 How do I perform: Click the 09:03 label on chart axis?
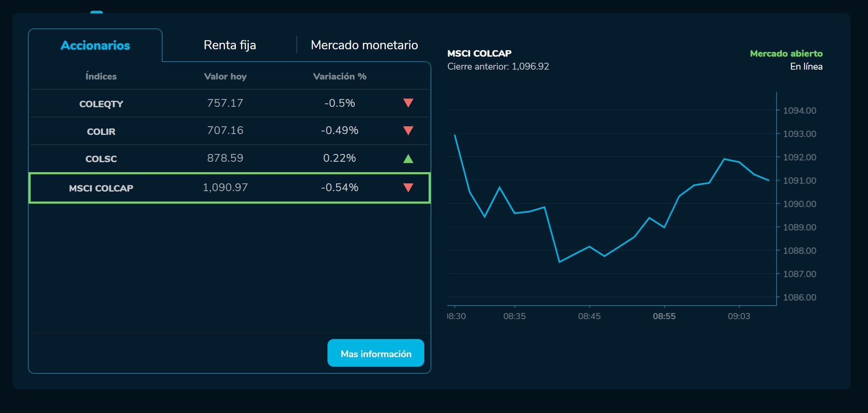pos(739,316)
